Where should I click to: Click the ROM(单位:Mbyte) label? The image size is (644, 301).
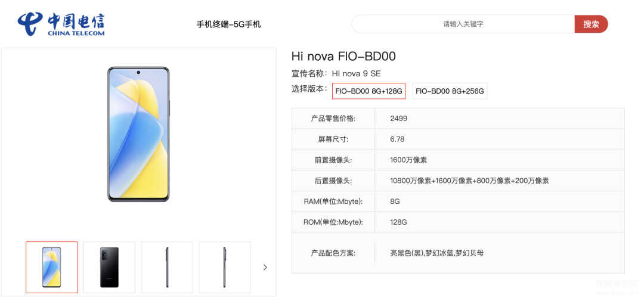pyautogui.click(x=333, y=222)
